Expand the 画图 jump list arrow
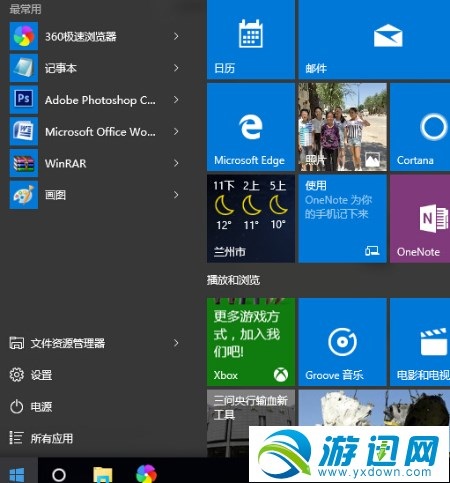The width and height of the screenshot is (450, 483). pyautogui.click(x=176, y=195)
